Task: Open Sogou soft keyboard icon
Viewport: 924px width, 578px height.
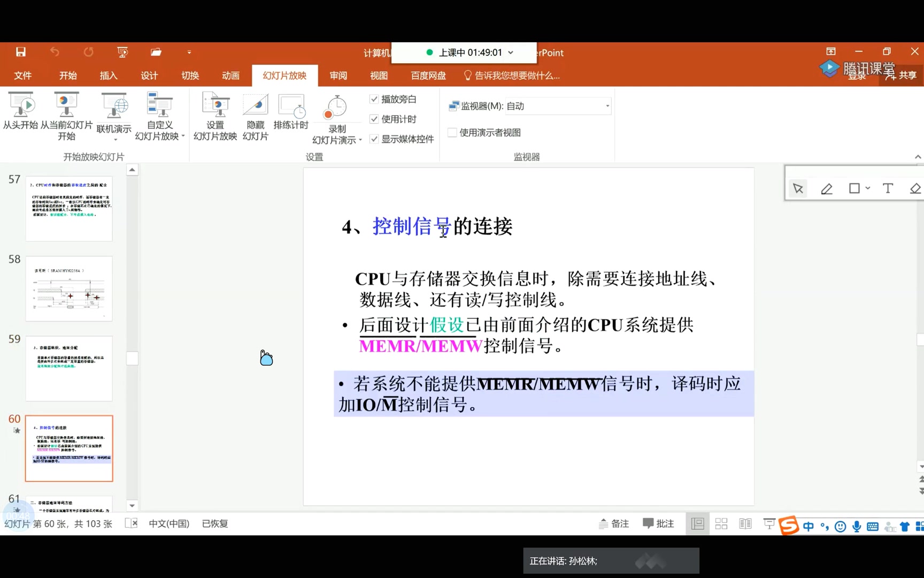Action: (873, 527)
